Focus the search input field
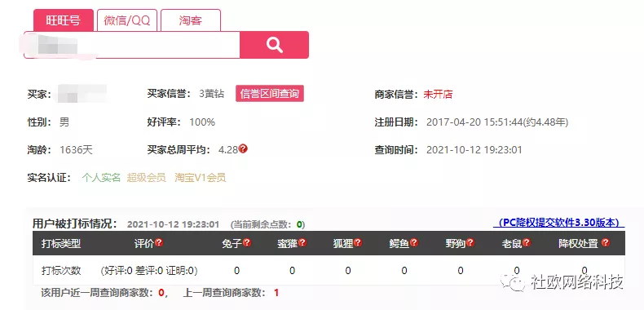This screenshot has height=310, width=644. tap(132, 44)
